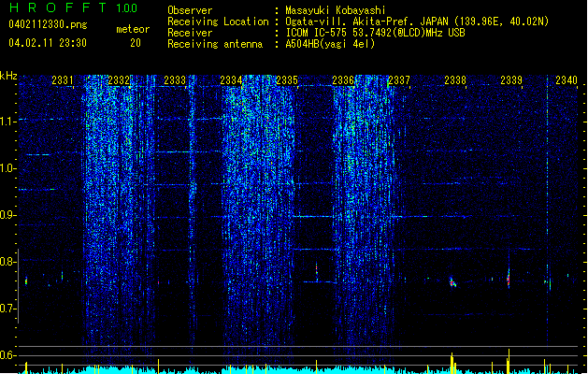Click the Receiving Location label
The image size is (588, 374).
tap(218, 22)
